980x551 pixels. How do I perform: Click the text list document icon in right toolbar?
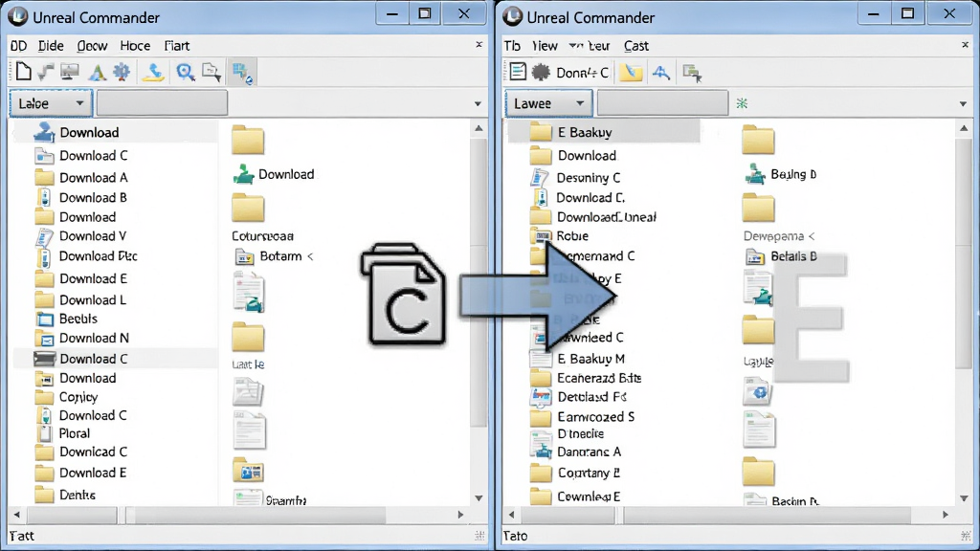(x=518, y=72)
